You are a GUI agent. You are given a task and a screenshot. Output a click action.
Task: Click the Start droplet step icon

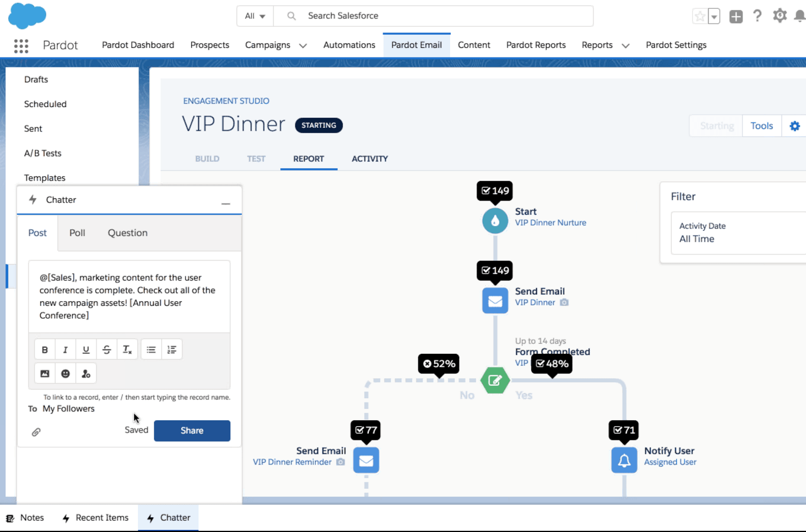click(495, 221)
